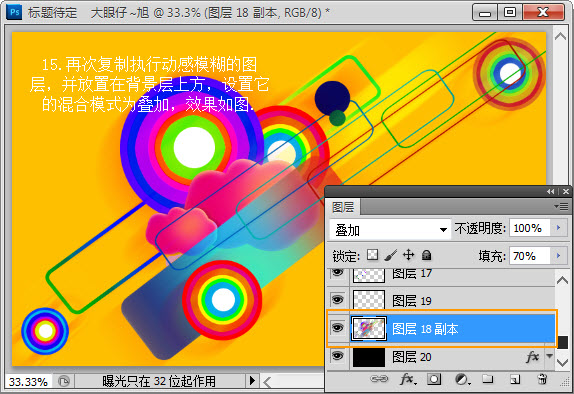Lock image pixels brush icon
This screenshot has height=394, width=574.
click(x=391, y=255)
